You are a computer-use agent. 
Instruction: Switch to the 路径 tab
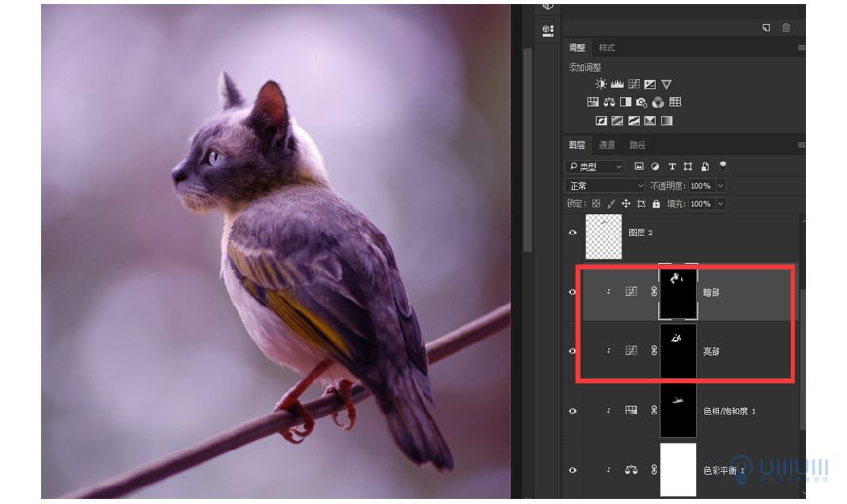pyautogui.click(x=638, y=145)
